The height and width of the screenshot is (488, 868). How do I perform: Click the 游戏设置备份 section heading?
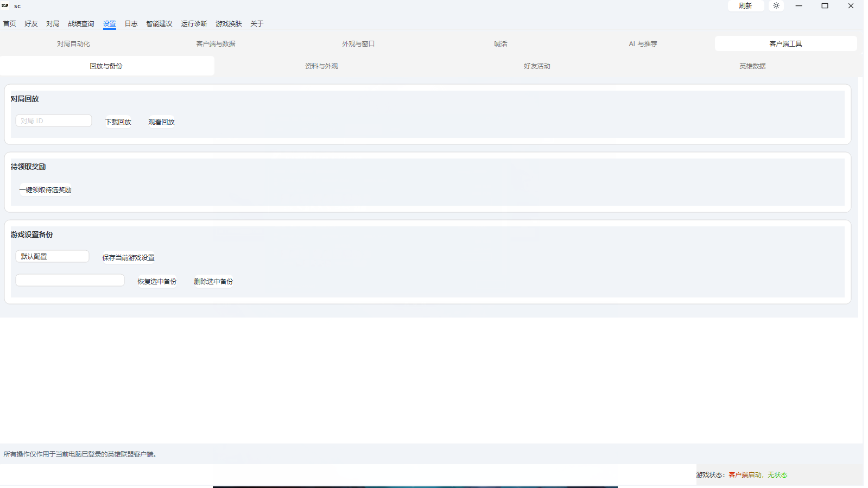[32, 235]
